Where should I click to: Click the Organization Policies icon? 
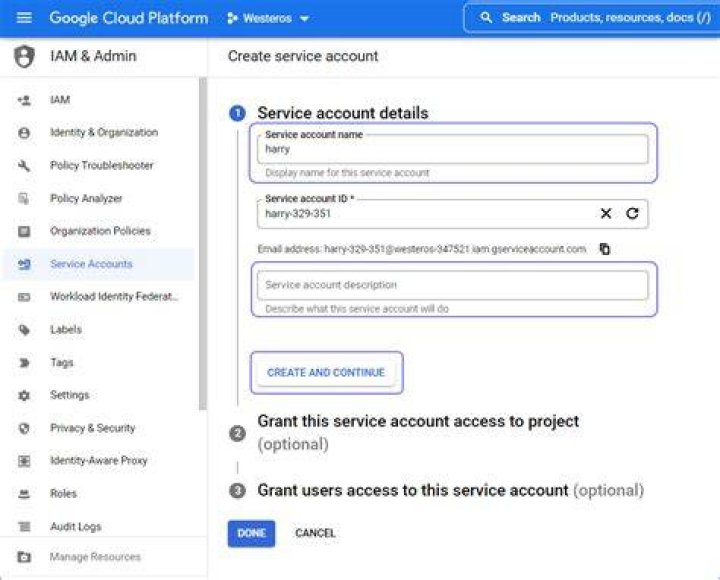point(24,231)
